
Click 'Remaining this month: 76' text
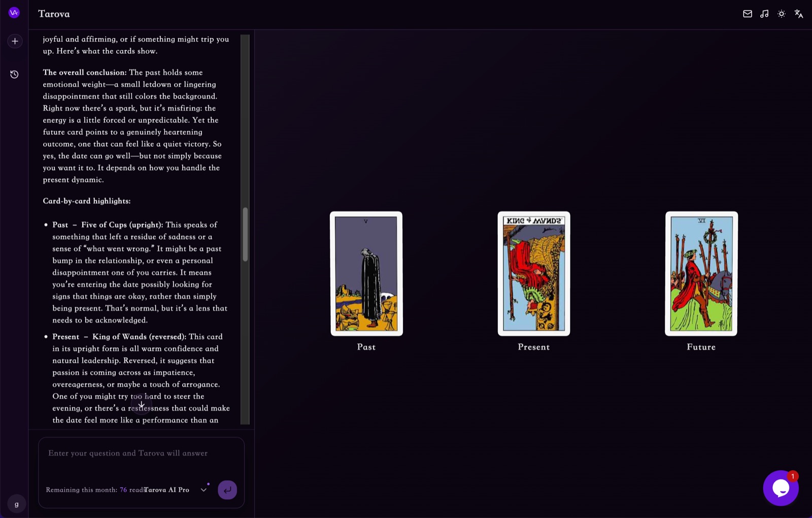[86, 490]
